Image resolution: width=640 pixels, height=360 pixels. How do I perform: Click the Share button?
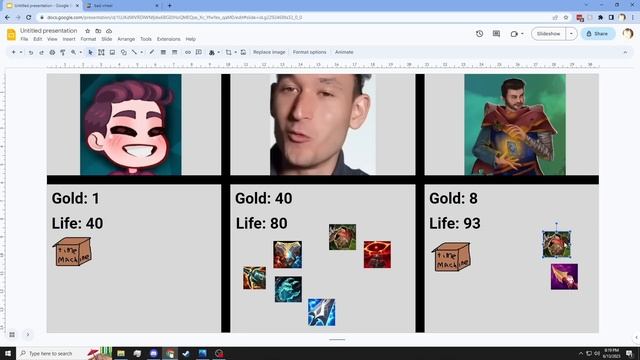(x=598, y=34)
